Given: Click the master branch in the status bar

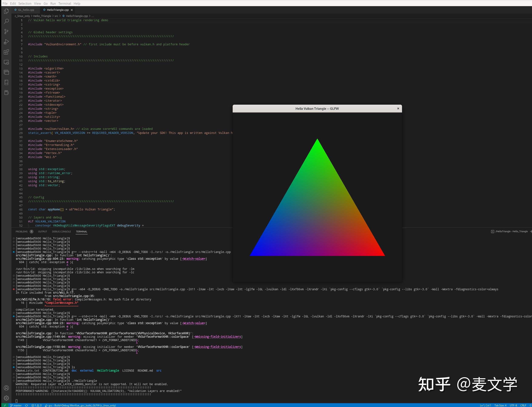Looking at the screenshot, I should [17, 405].
